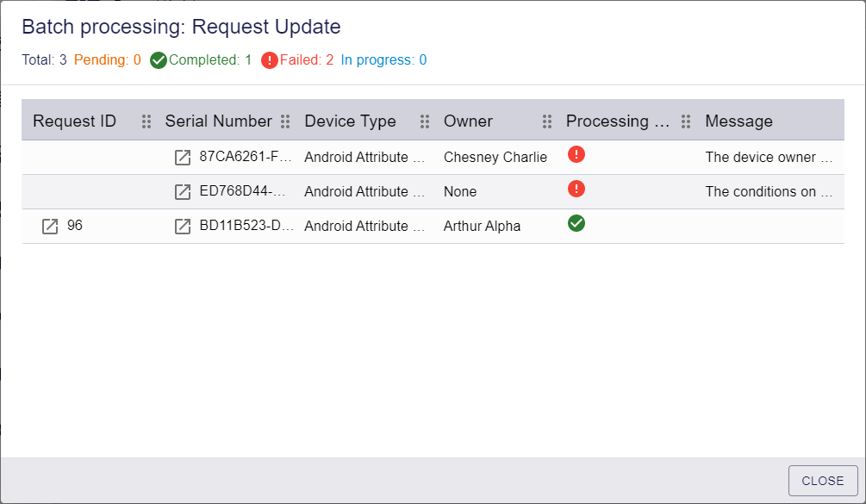
Task: Click the failed status icon for owner None
Action: [x=576, y=189]
